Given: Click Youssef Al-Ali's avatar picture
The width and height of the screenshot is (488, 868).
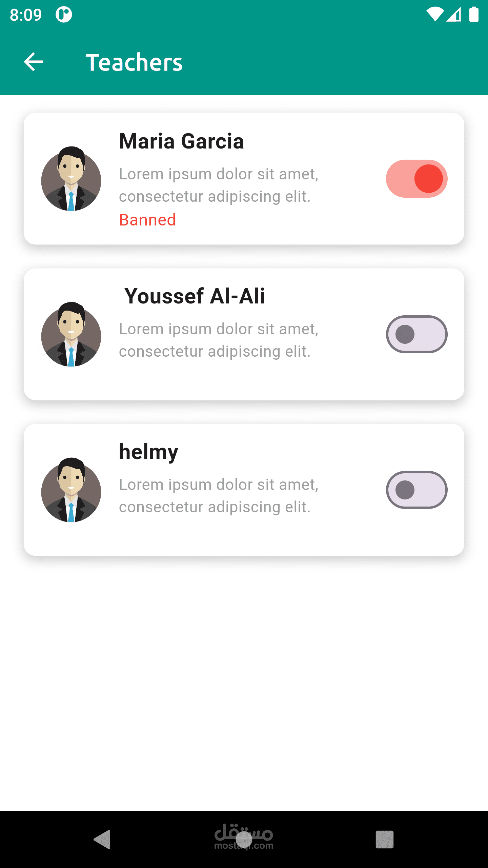Looking at the screenshot, I should pos(71,334).
